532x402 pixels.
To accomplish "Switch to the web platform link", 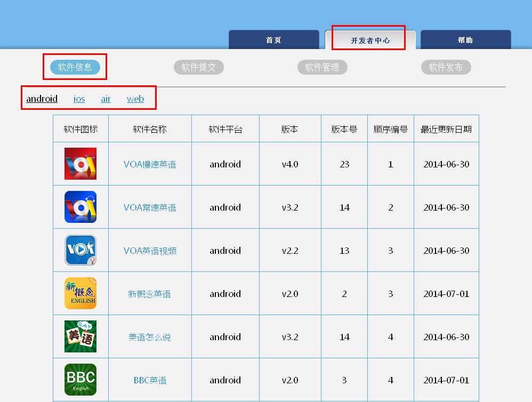I will click(135, 99).
